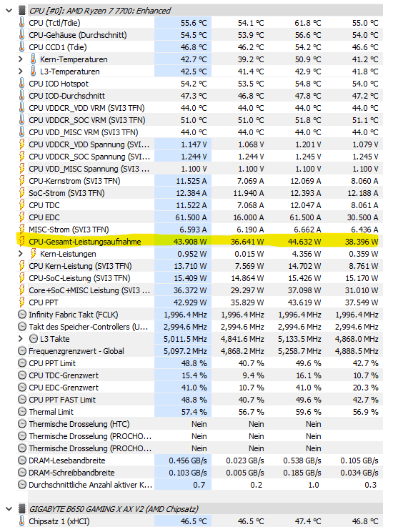The height and width of the screenshot is (532, 393).
Task: Select the Takt des Speicher-Controllers row label
Action: coord(88,327)
